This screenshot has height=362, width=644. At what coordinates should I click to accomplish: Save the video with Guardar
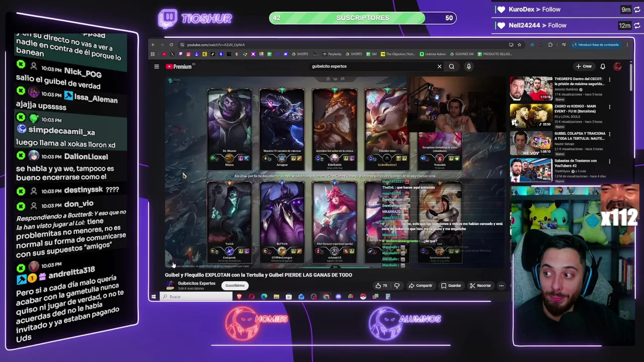pyautogui.click(x=451, y=286)
